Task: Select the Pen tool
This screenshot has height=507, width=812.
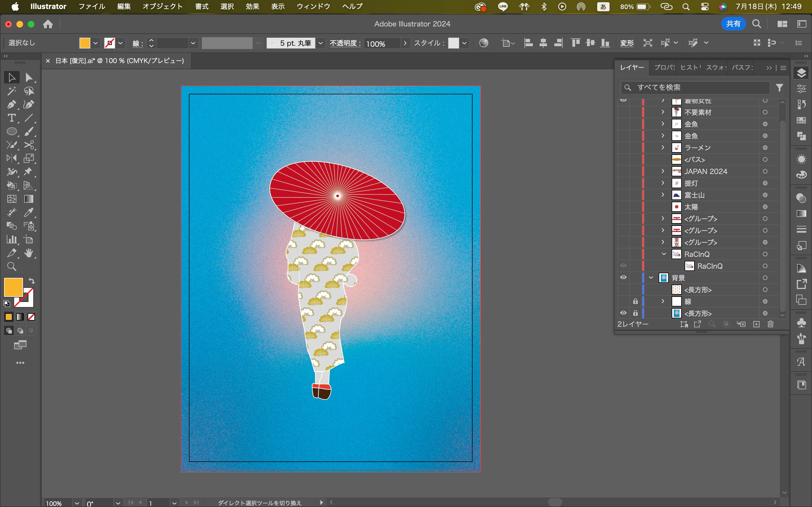Action: pos(11,104)
